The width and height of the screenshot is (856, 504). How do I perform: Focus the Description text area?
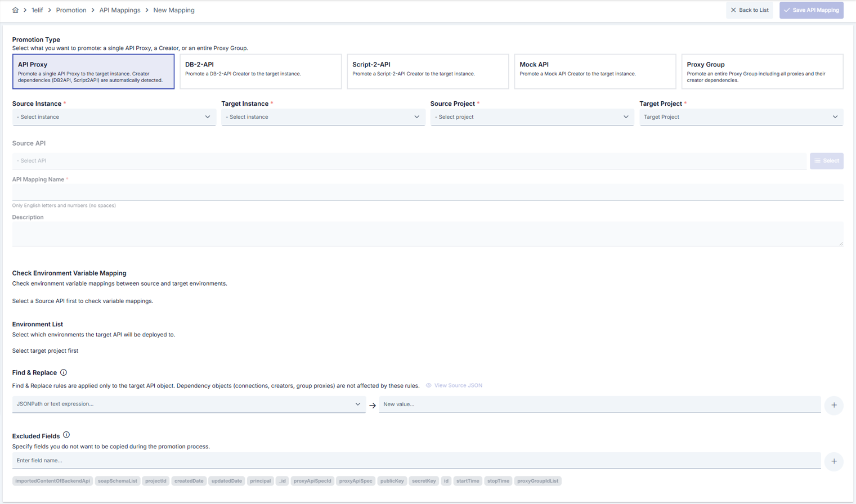coord(428,234)
